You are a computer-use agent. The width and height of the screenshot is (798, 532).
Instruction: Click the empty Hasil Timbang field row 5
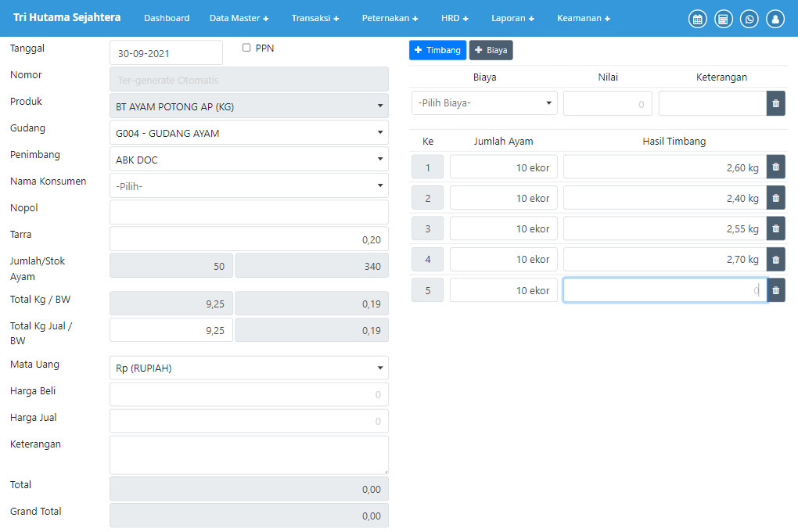click(x=665, y=290)
